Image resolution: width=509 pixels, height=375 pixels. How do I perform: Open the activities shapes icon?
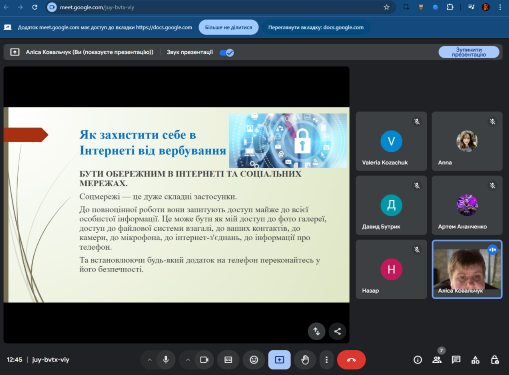point(475,360)
